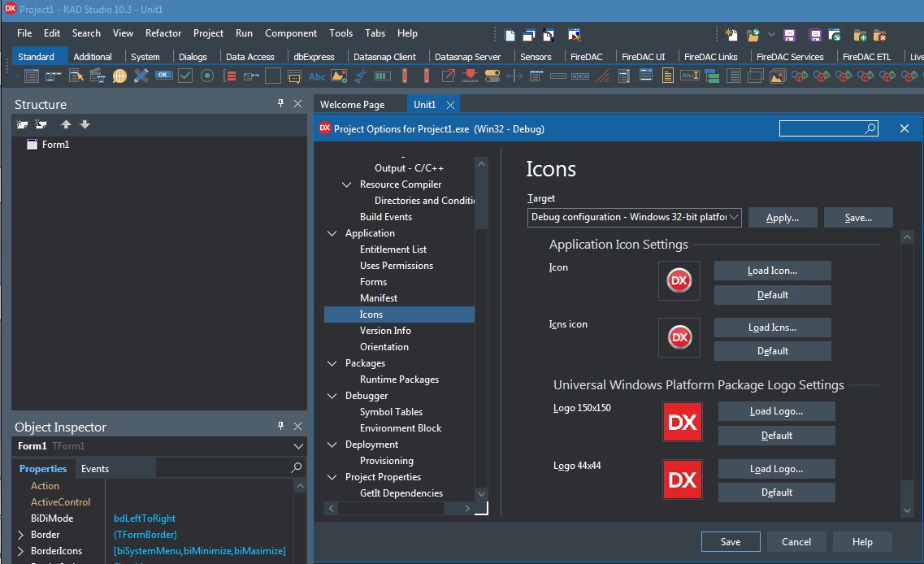The image size is (924, 564).
Task: Collapse the Resource Compiler tree node
Action: coord(346,184)
